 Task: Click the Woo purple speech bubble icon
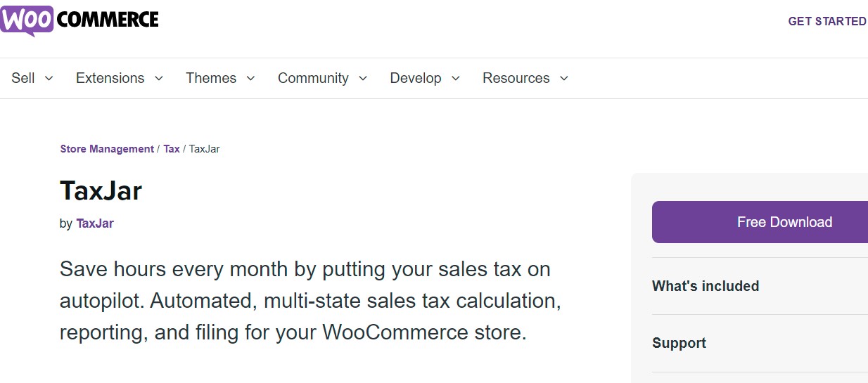27,21
